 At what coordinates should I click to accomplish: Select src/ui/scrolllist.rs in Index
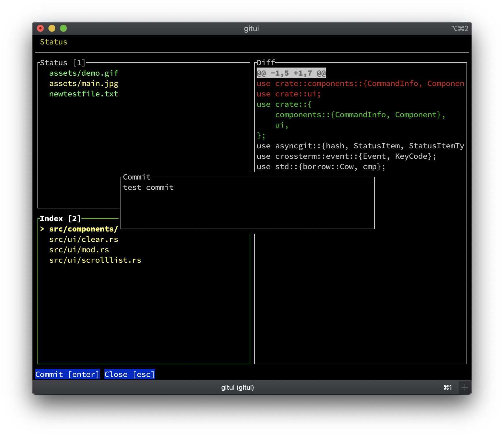[95, 260]
